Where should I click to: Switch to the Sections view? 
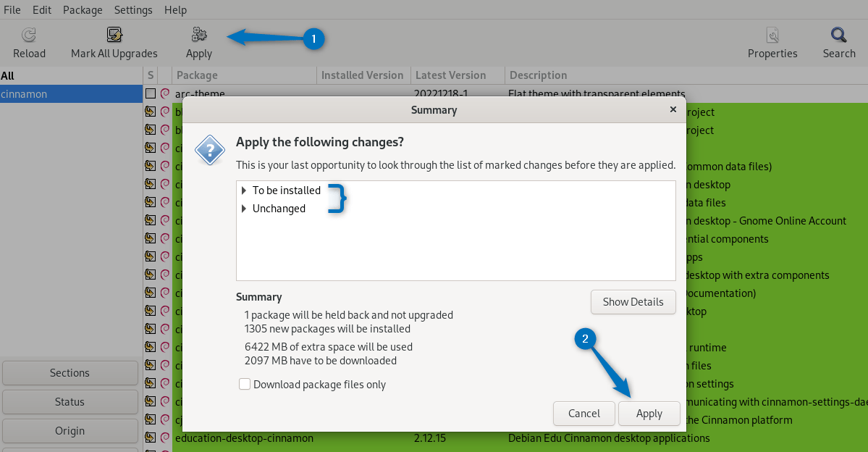click(x=69, y=372)
